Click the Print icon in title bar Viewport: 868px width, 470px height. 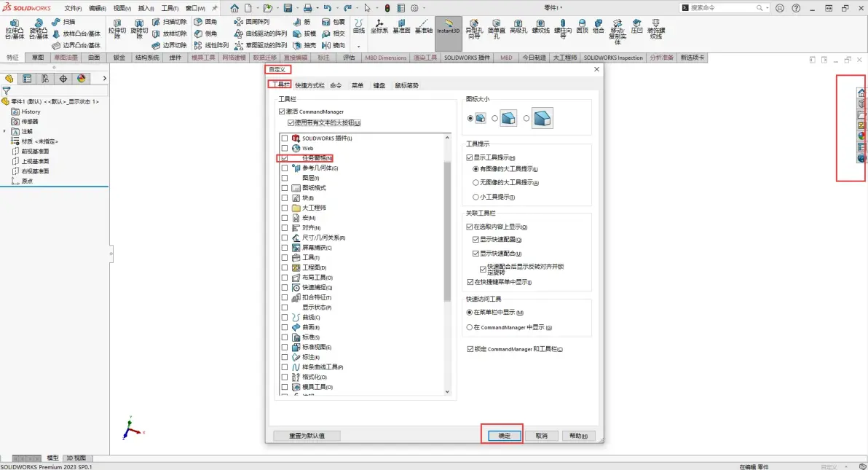(x=308, y=8)
